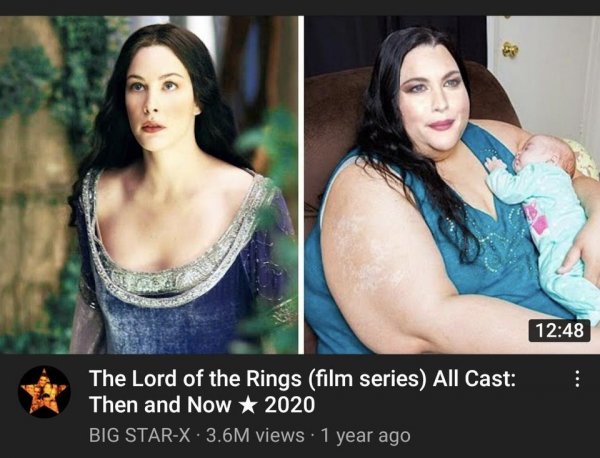
Task: Select the left photo with purple dress
Action: point(149,185)
